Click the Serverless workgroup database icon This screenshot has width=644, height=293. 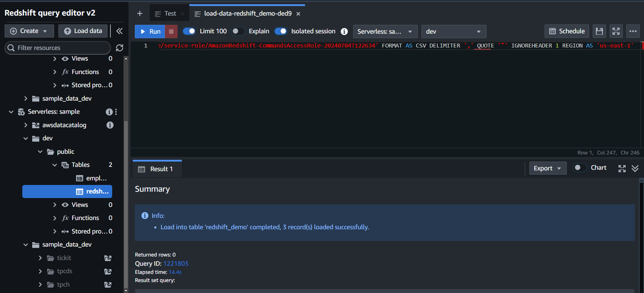[x=21, y=112]
